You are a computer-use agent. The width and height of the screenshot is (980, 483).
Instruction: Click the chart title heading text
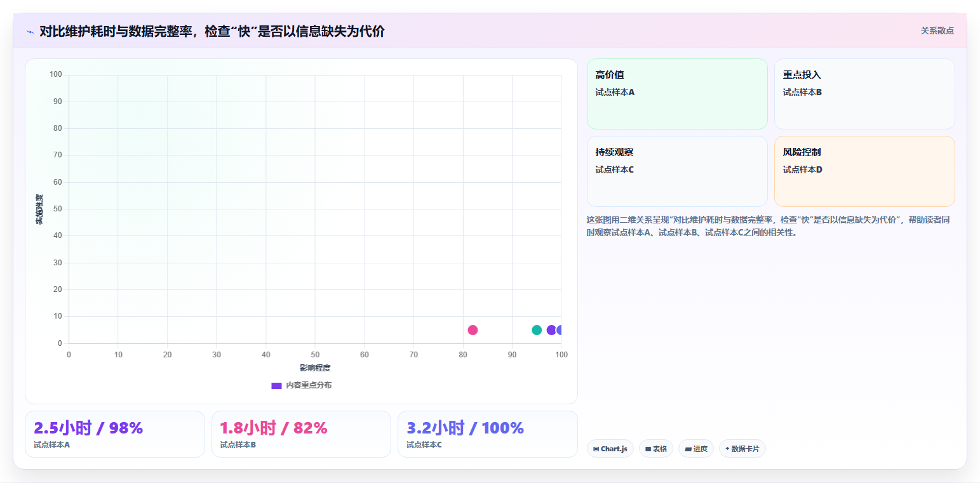(x=211, y=31)
